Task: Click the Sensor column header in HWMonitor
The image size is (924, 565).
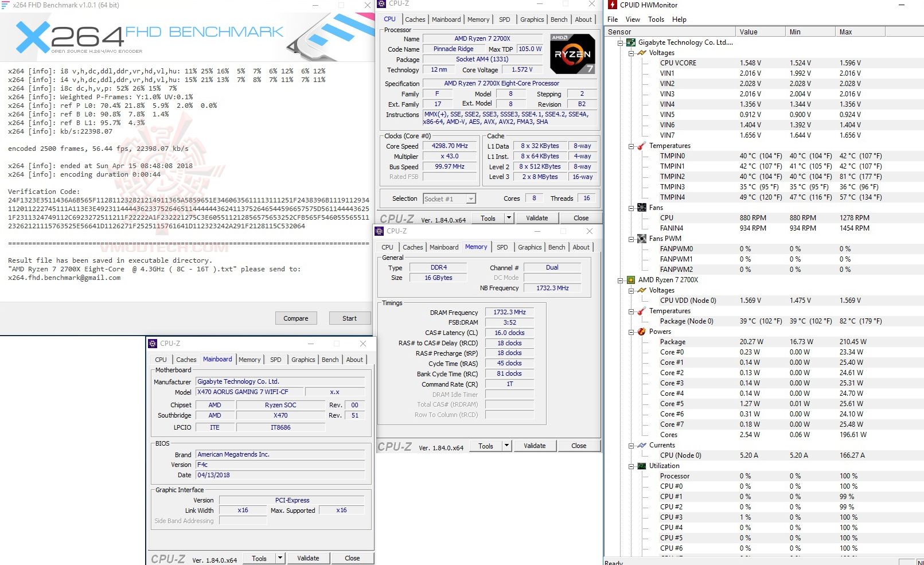Action: point(670,32)
